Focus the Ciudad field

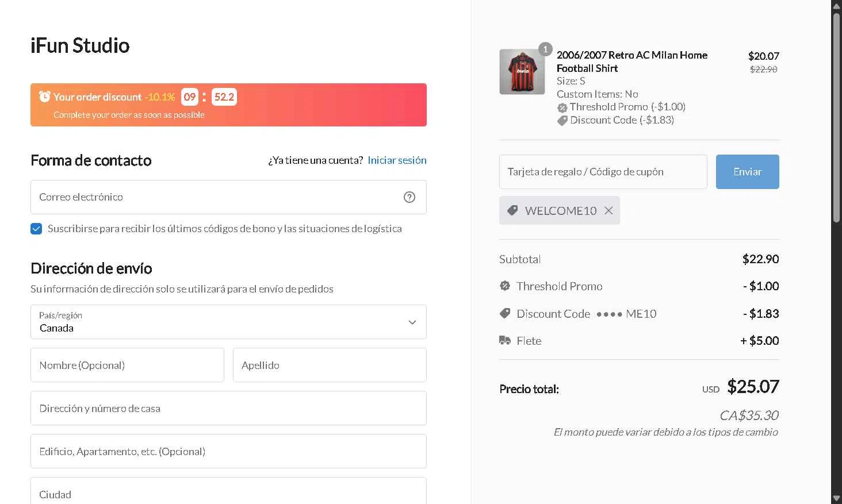[228, 491]
